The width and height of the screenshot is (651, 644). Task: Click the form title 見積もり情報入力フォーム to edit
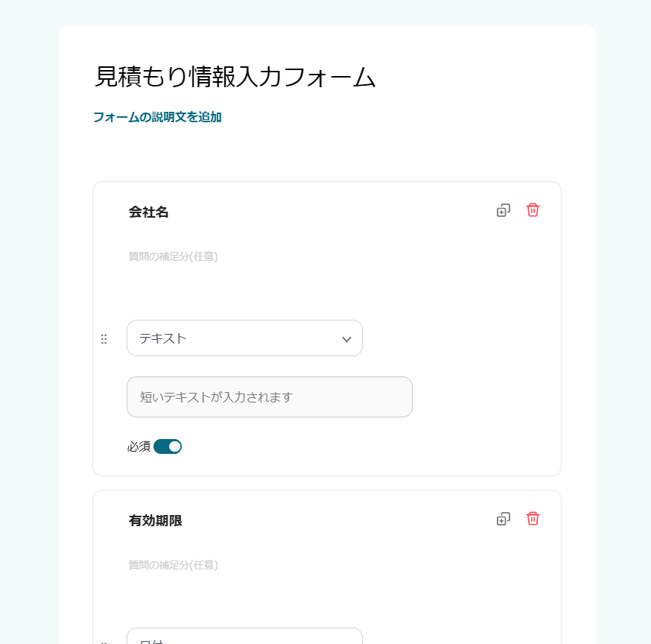[235, 76]
